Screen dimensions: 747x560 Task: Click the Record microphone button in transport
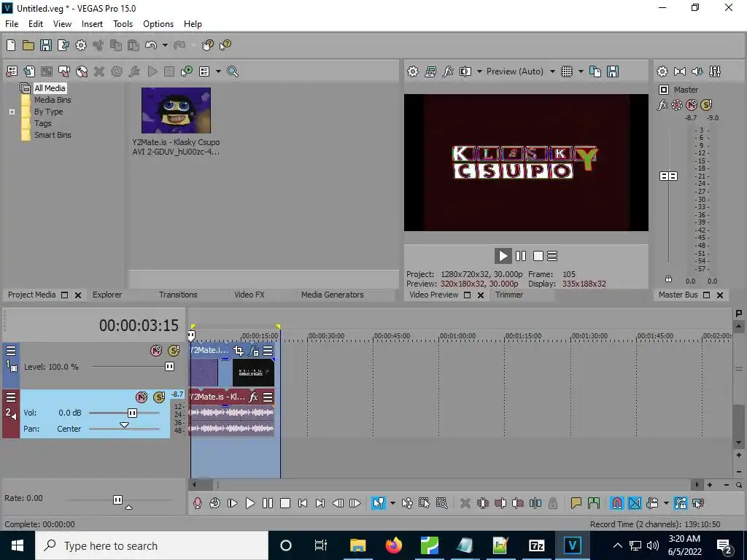pyautogui.click(x=197, y=503)
